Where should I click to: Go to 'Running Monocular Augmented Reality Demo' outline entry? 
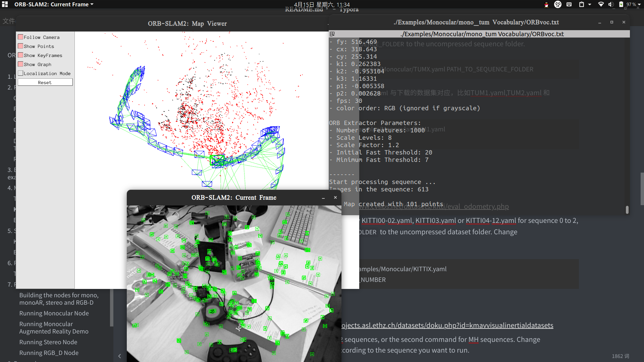click(x=54, y=328)
